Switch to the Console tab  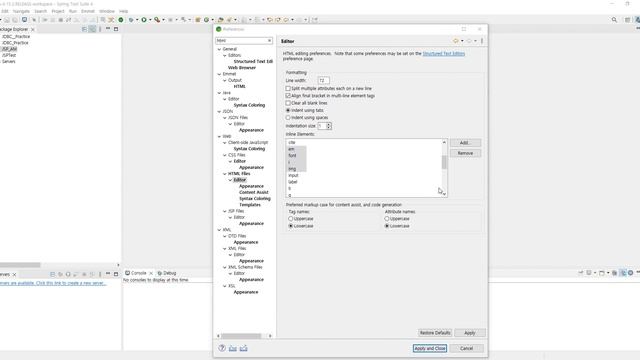[x=138, y=273]
